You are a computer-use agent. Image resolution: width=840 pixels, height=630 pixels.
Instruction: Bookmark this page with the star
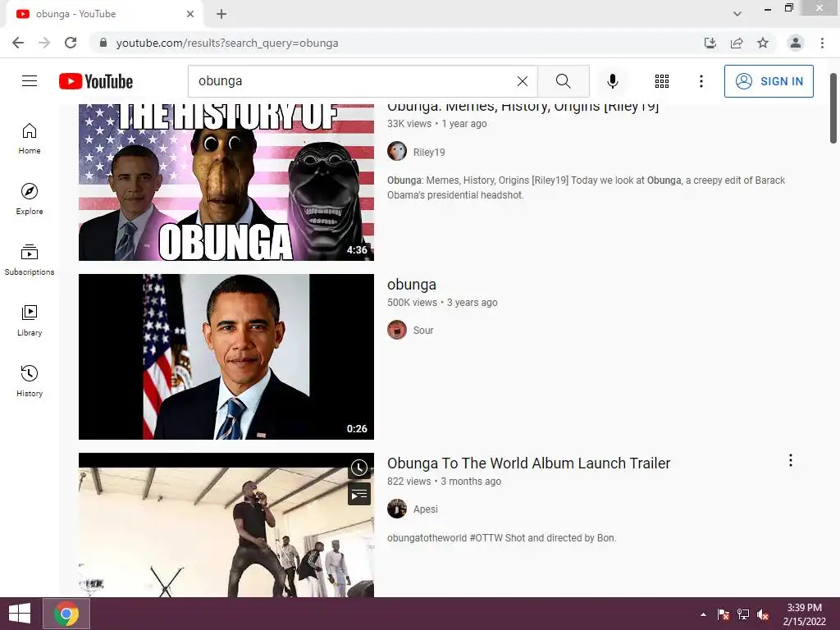763,43
